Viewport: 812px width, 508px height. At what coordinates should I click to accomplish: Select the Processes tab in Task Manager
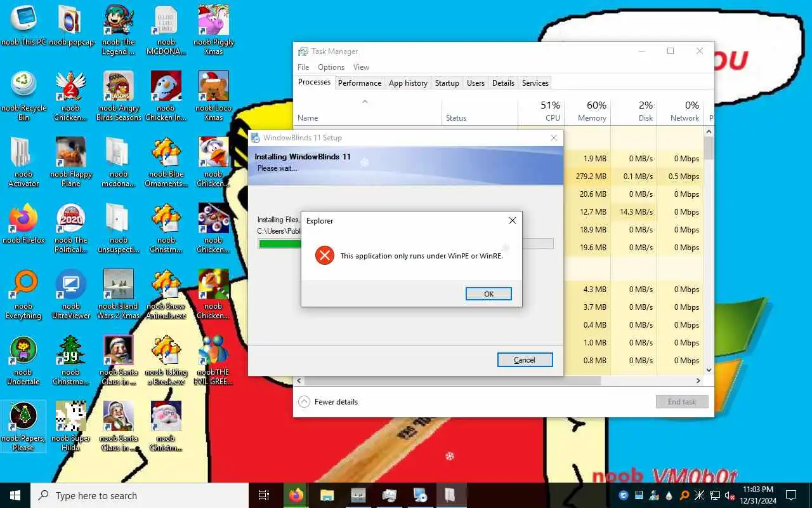(314, 82)
